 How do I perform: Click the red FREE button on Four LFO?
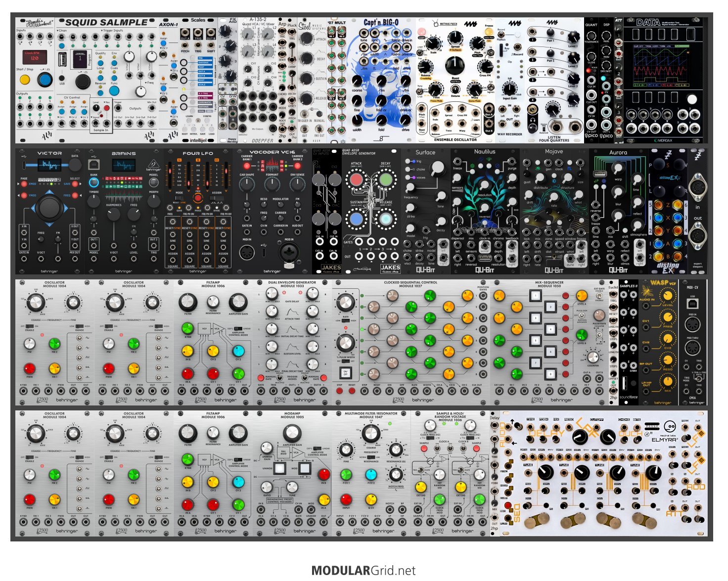pyautogui.click(x=197, y=198)
